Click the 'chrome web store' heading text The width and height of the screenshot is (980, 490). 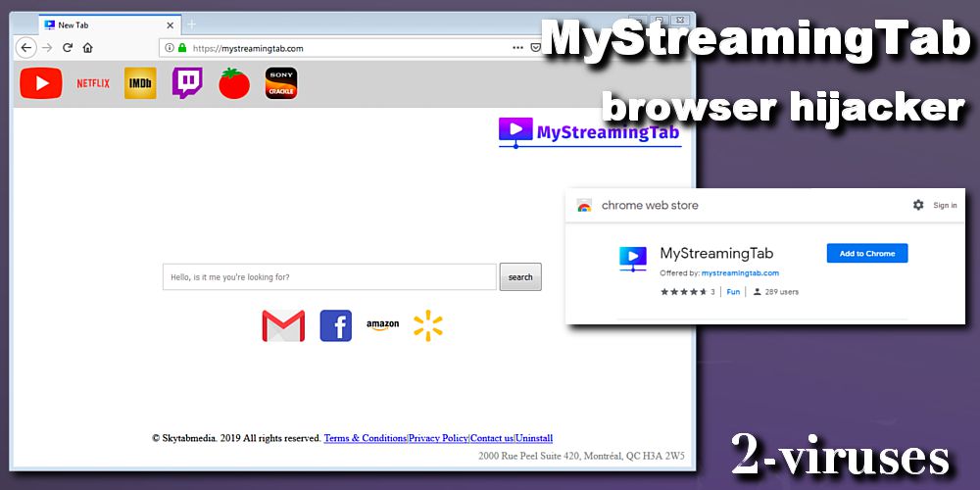[650, 205]
